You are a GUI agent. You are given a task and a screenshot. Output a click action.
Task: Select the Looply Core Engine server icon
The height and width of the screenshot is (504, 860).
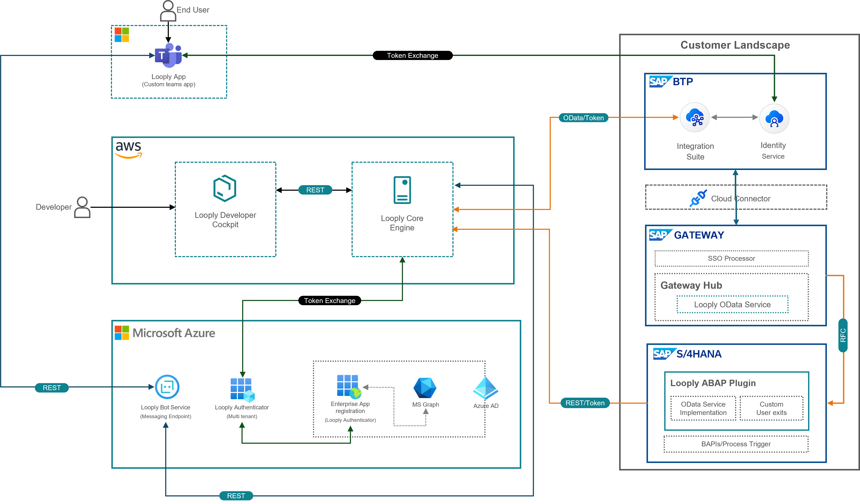tap(402, 190)
